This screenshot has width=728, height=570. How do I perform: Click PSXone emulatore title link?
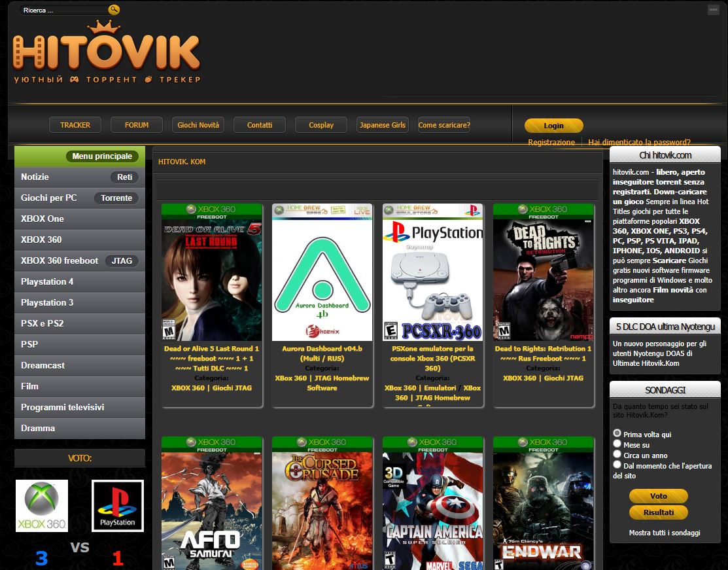click(433, 358)
